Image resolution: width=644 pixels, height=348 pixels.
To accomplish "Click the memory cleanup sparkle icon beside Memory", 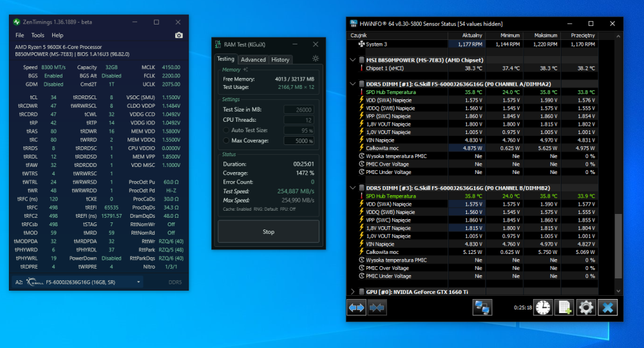I will click(x=245, y=70).
